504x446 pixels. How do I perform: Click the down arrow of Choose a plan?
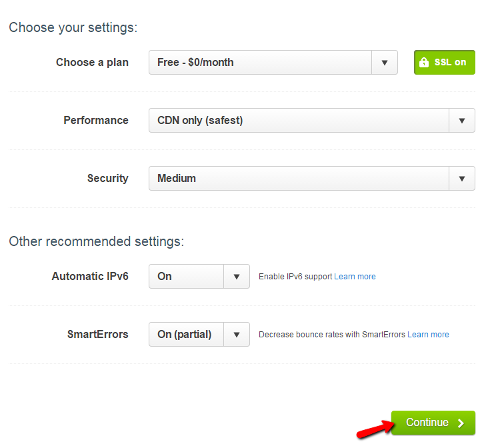point(385,63)
